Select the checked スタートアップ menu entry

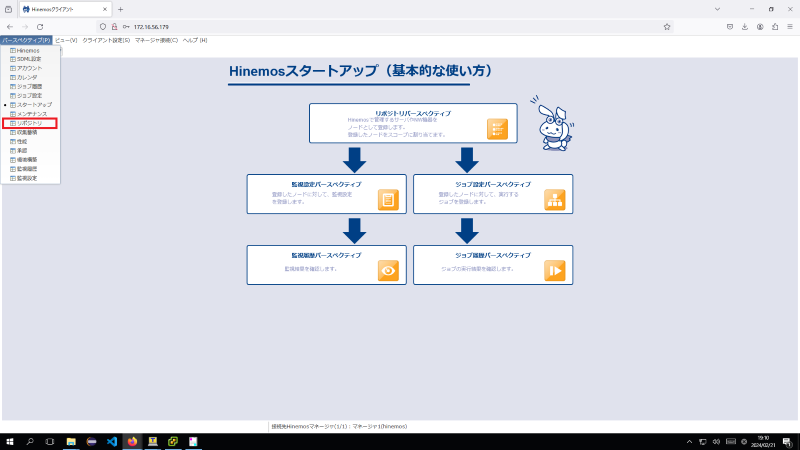pos(31,105)
